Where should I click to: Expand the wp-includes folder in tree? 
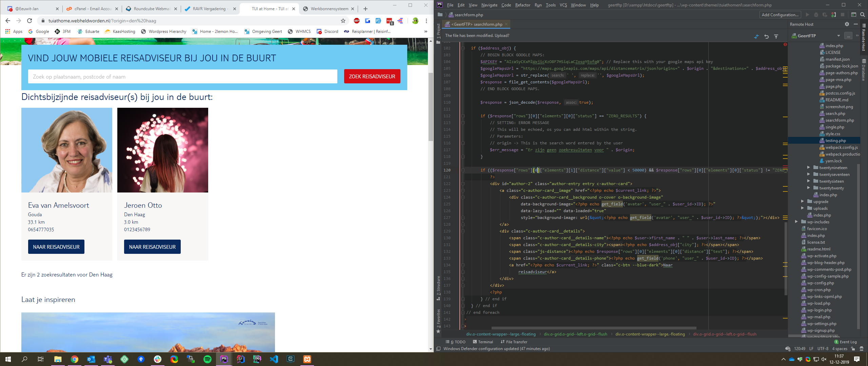click(x=796, y=222)
